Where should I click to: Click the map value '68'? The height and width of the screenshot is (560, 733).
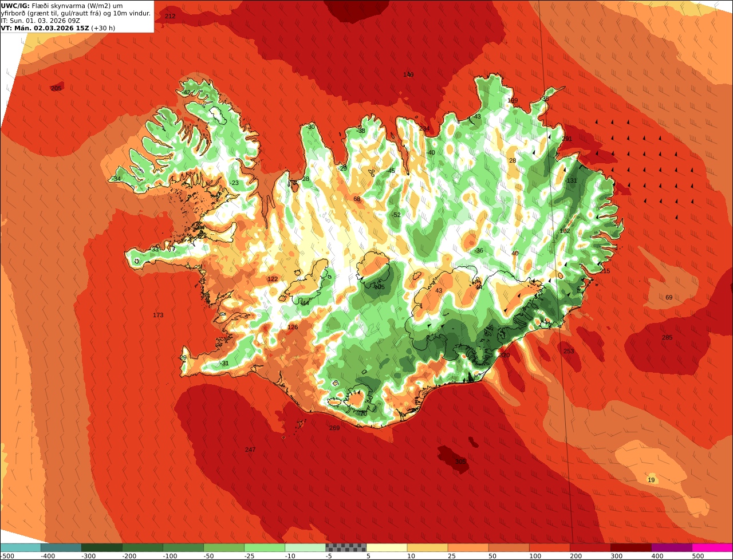357,199
